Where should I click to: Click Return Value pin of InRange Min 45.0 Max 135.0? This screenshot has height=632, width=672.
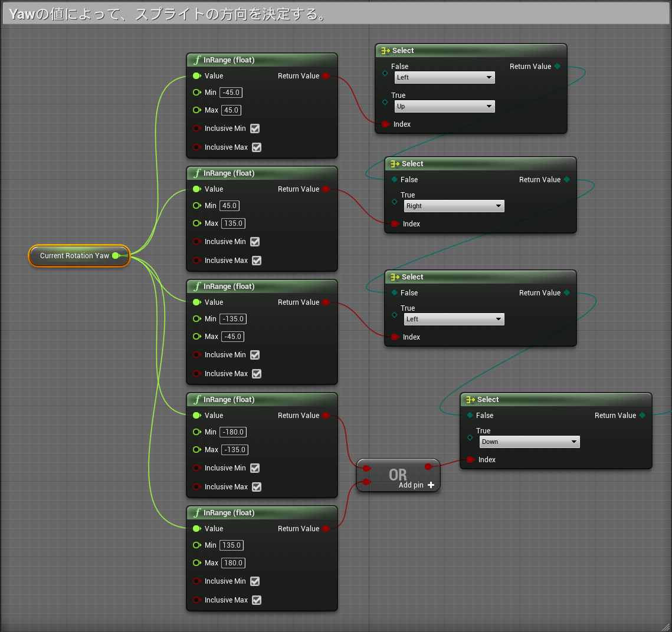click(326, 189)
